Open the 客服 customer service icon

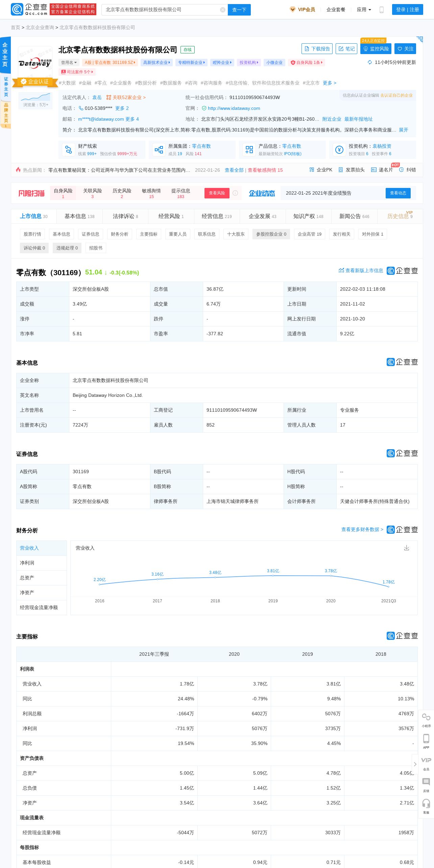(426, 806)
